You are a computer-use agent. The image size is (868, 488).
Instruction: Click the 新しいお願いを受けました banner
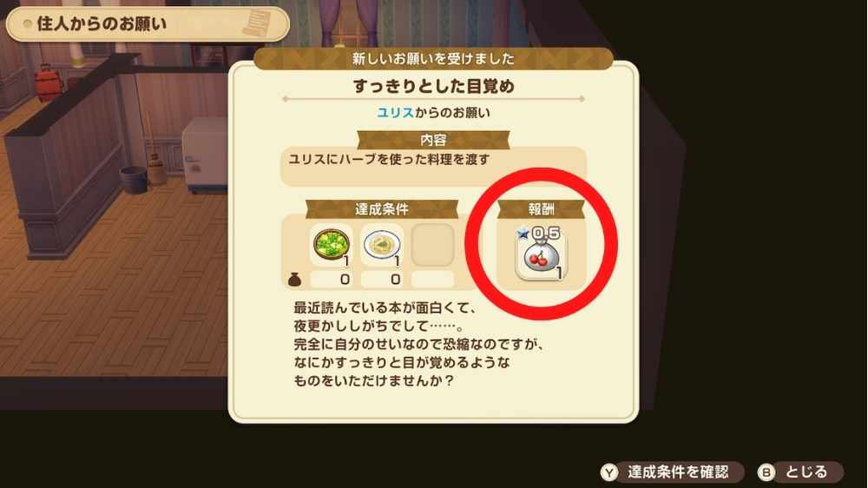[x=433, y=59]
